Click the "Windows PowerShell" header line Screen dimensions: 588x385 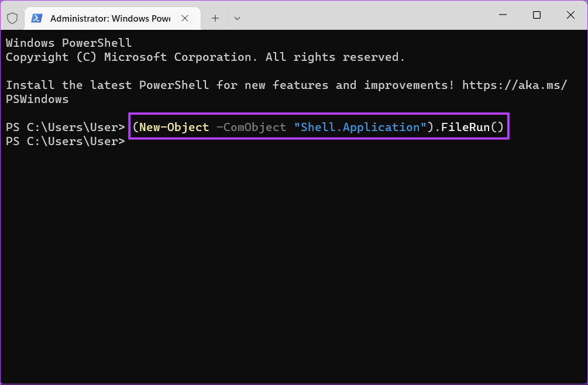pos(68,43)
